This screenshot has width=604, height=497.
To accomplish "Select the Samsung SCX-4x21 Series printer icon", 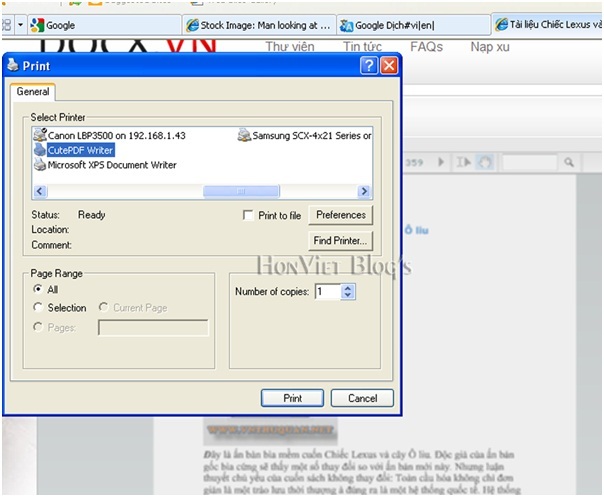I will [x=244, y=135].
